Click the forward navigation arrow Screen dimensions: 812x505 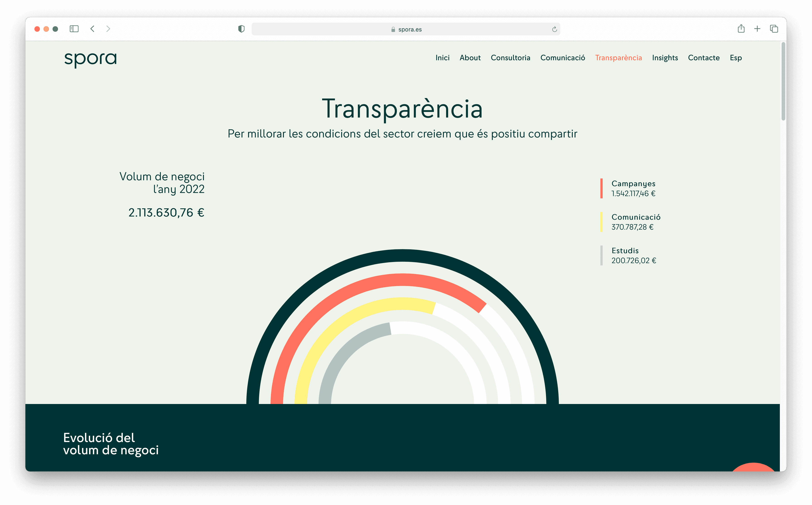click(109, 29)
